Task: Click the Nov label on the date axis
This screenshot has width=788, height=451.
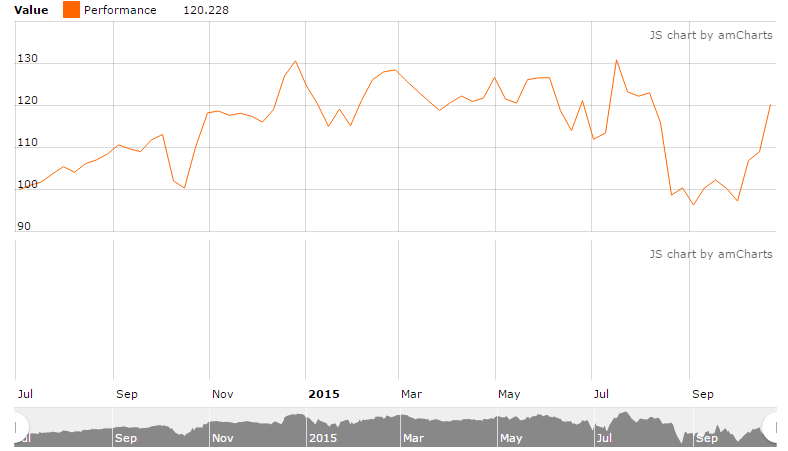Action: (223, 394)
